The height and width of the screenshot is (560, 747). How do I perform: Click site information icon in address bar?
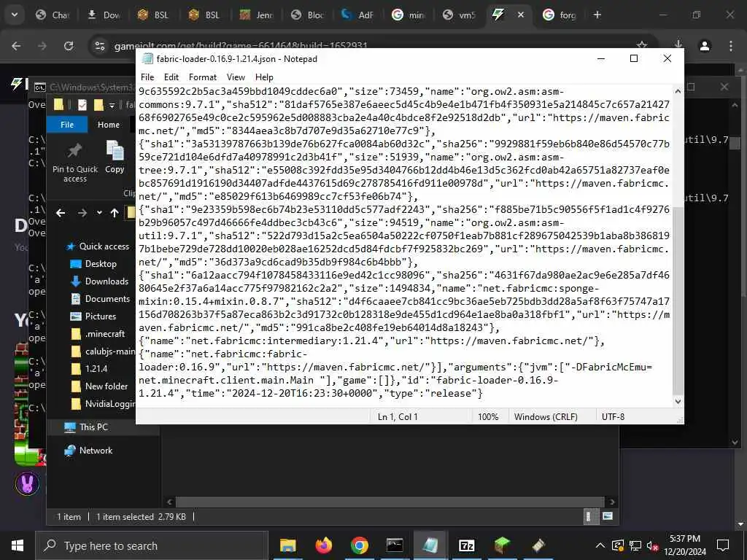point(99,46)
